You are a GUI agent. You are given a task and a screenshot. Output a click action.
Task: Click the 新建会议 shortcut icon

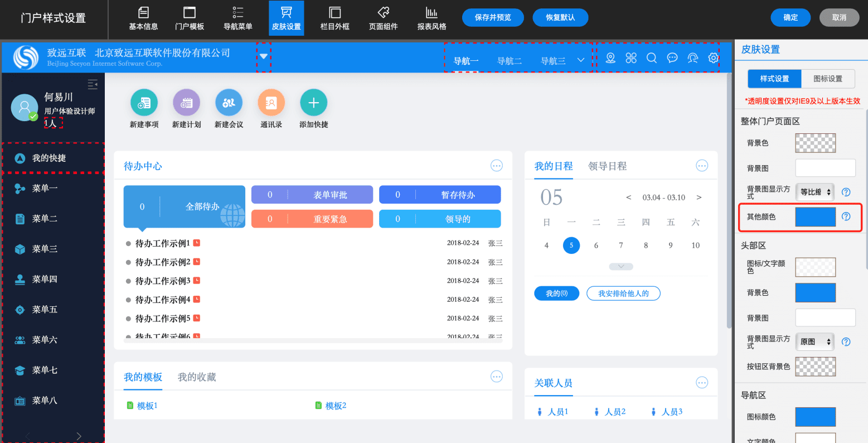[x=229, y=103]
